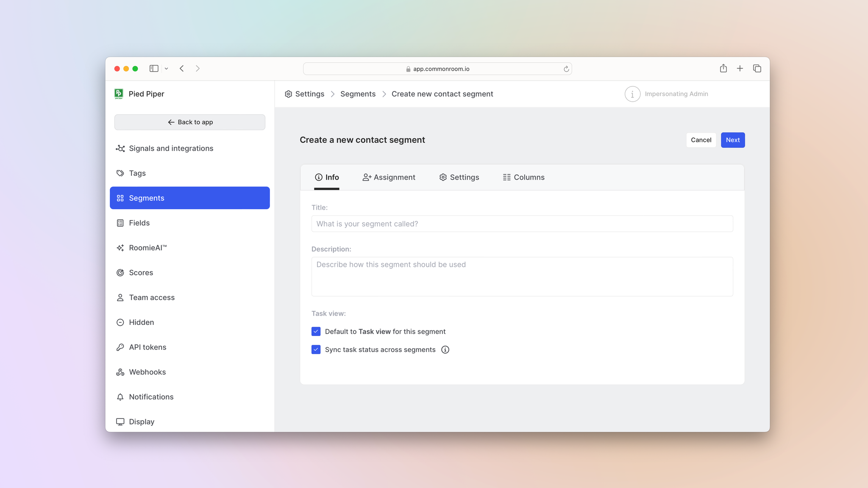
Task: Open a new browser tab with plus icon
Action: 740,69
